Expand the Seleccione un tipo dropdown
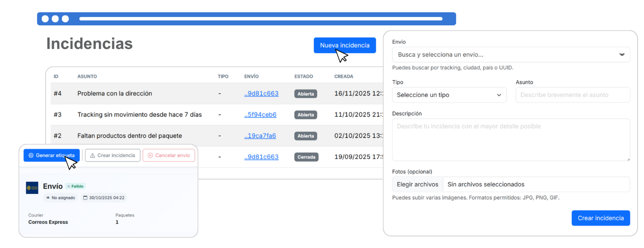The width and height of the screenshot is (644, 248). tap(446, 95)
